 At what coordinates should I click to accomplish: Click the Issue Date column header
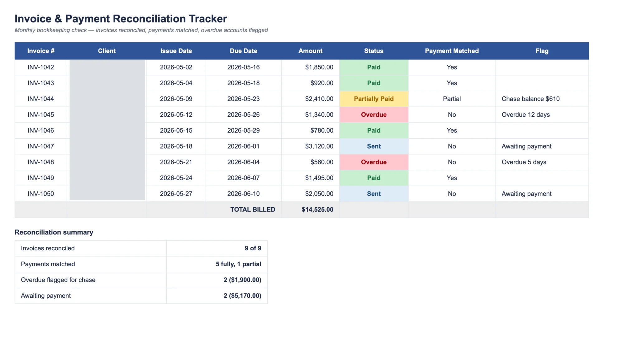(x=176, y=51)
